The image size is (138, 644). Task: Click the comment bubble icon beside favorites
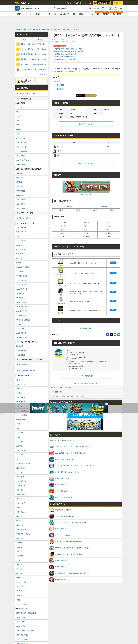pos(103,8)
